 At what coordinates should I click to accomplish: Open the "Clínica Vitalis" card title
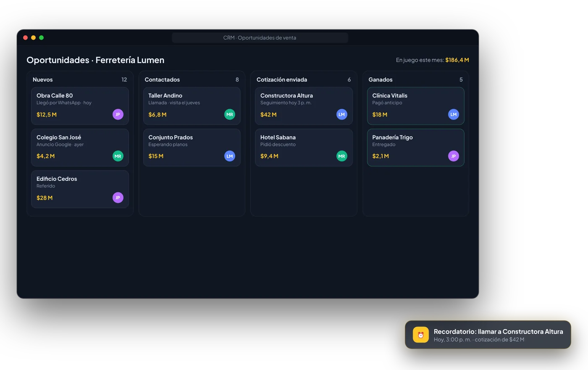pos(390,95)
